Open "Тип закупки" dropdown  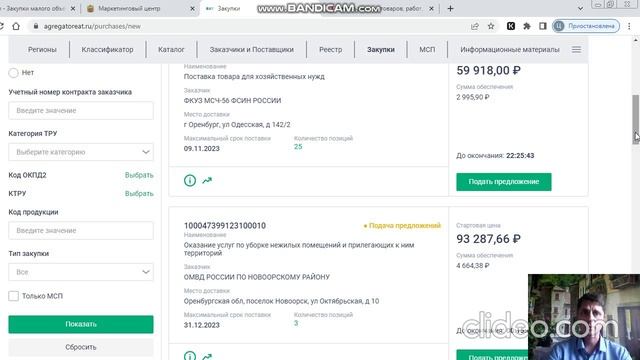(x=81, y=272)
